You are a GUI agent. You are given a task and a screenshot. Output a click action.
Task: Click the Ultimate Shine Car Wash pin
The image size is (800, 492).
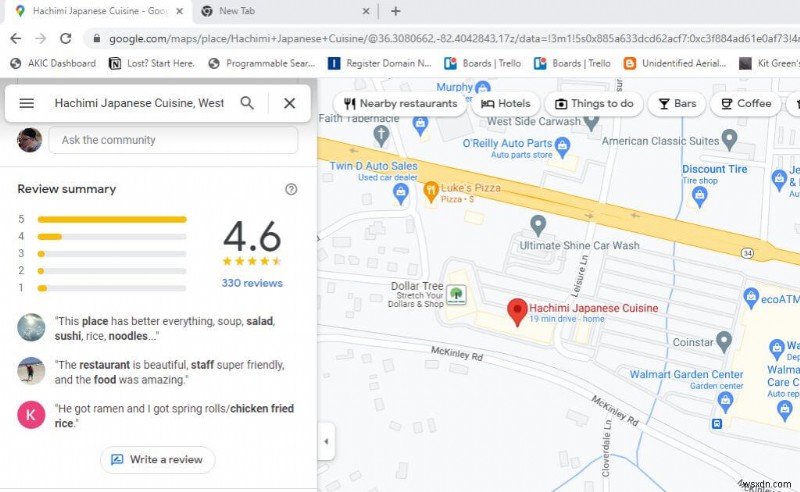point(538,226)
